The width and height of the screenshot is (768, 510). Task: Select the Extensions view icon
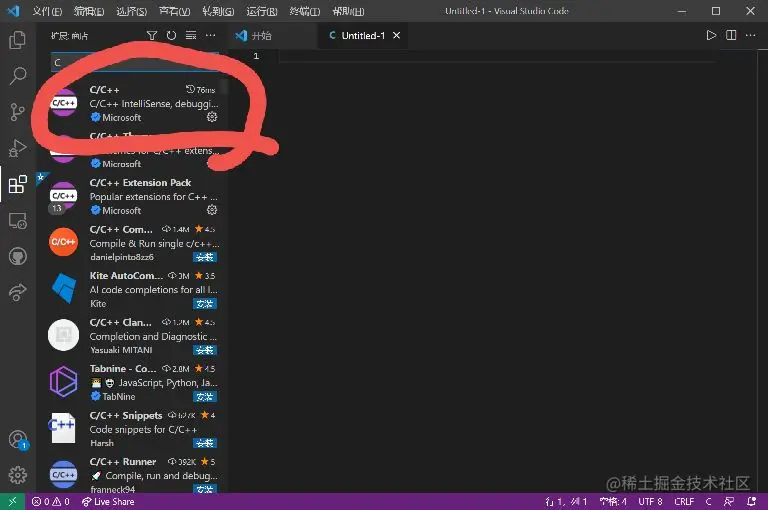point(18,184)
